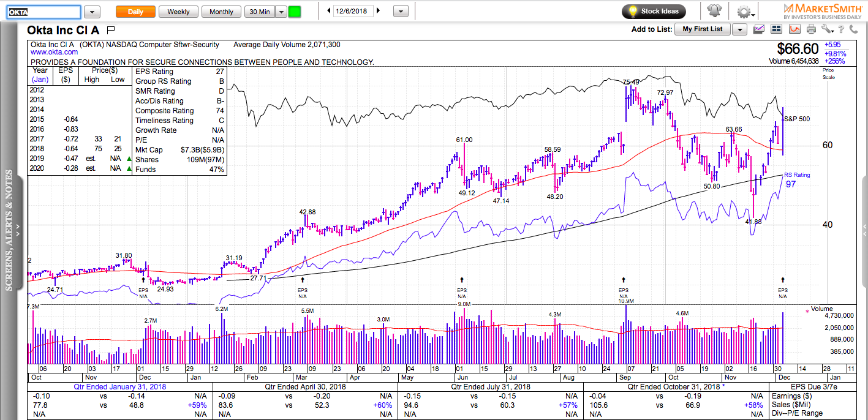Click the Acc/Dis Rating row

[x=179, y=101]
